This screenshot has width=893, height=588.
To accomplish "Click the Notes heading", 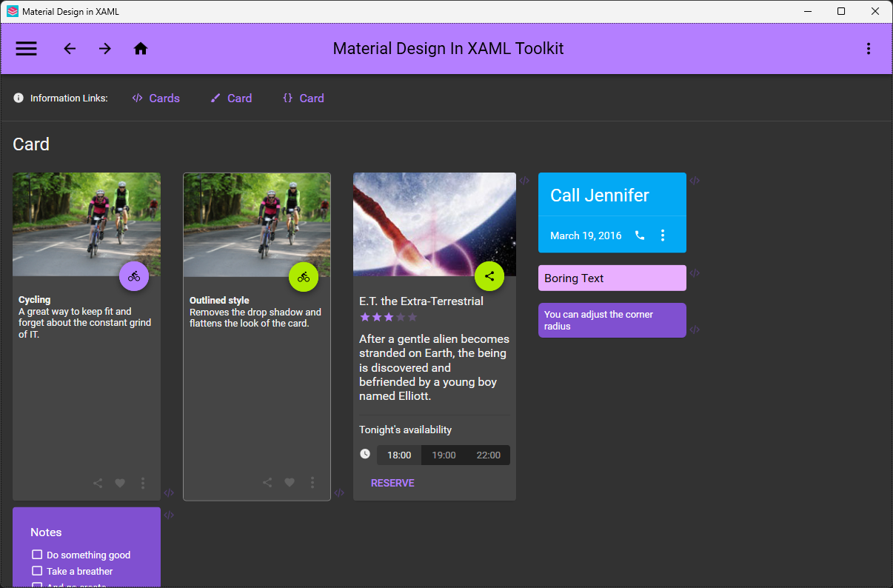I will [x=46, y=532].
